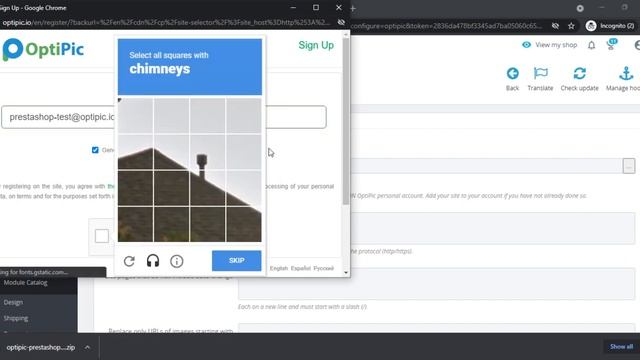Toggle the generate password checkbox

click(x=95, y=150)
